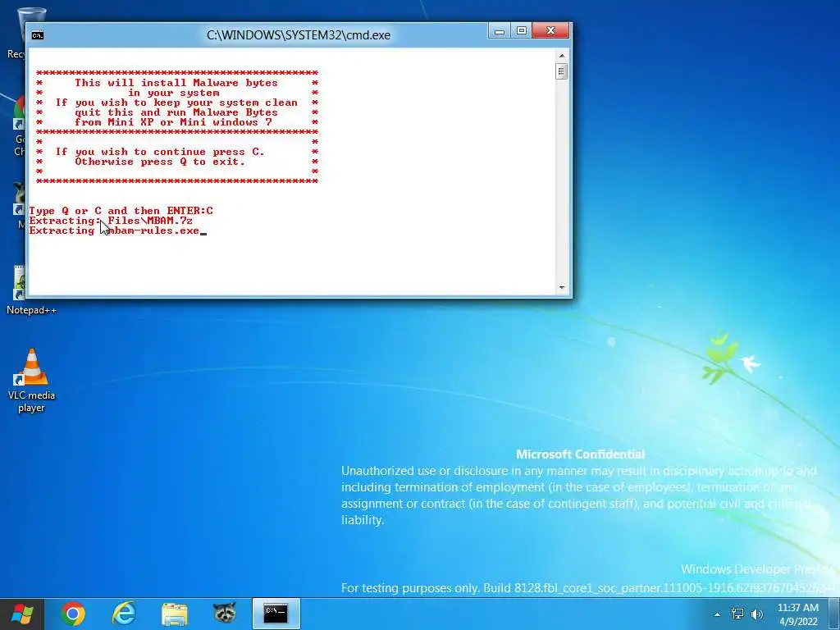840x630 pixels.
Task: Open File Explorer from the taskbar
Action: [x=175, y=614]
